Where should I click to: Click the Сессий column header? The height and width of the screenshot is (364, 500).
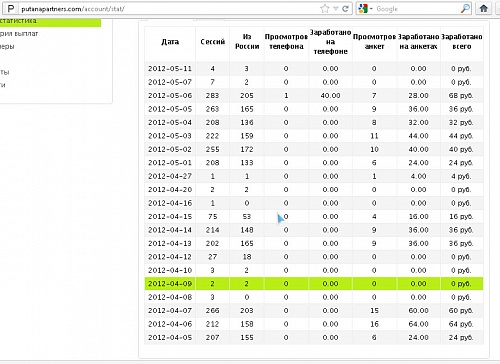[213, 42]
